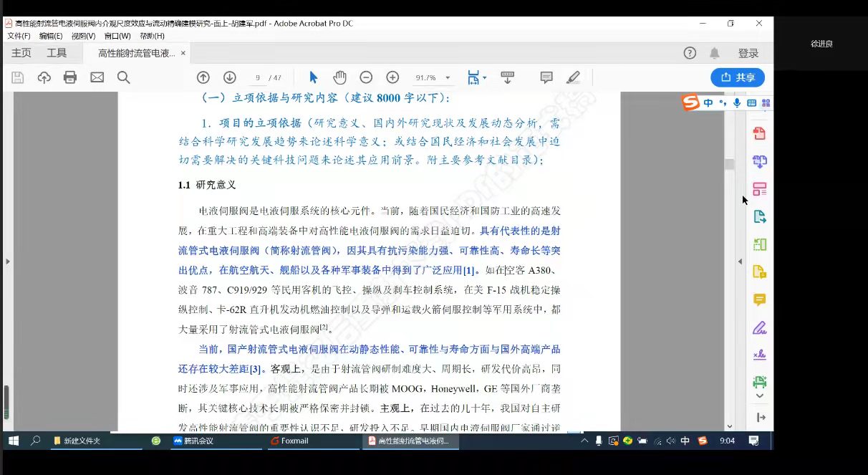Send file by email envelope icon
Viewport: 868px width, 475px height.
tap(97, 77)
